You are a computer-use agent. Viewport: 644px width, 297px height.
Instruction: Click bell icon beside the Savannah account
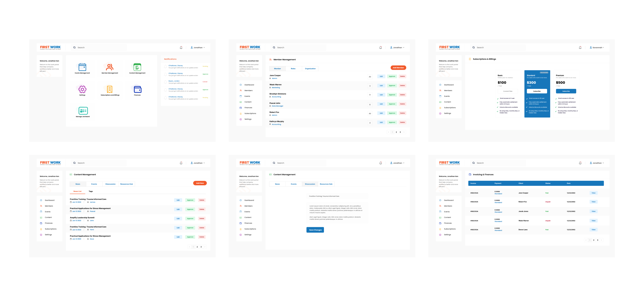(x=580, y=47)
